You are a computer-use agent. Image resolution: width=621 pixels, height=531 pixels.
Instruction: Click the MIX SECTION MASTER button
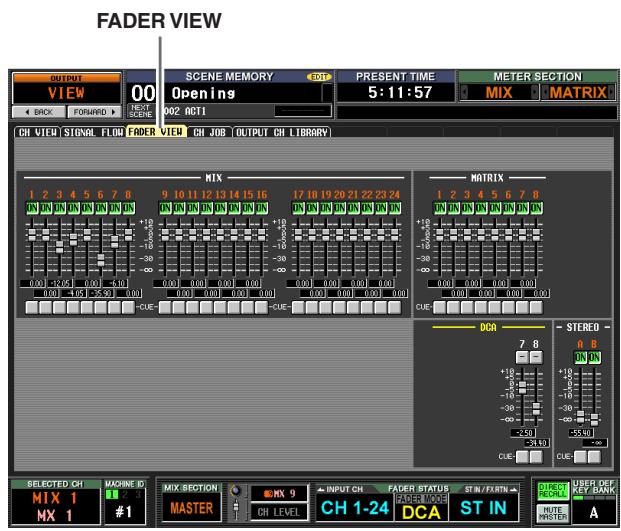[x=192, y=508]
